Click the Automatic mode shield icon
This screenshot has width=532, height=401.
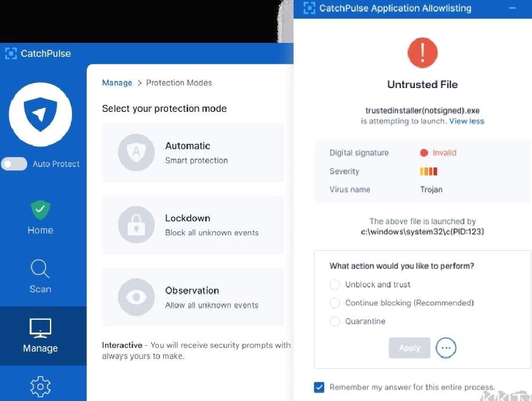(x=136, y=152)
